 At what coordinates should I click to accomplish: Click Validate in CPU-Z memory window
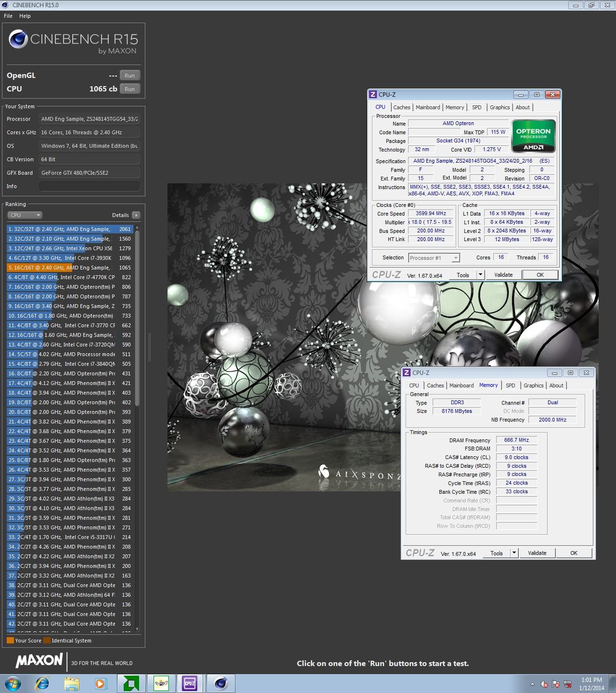(537, 553)
